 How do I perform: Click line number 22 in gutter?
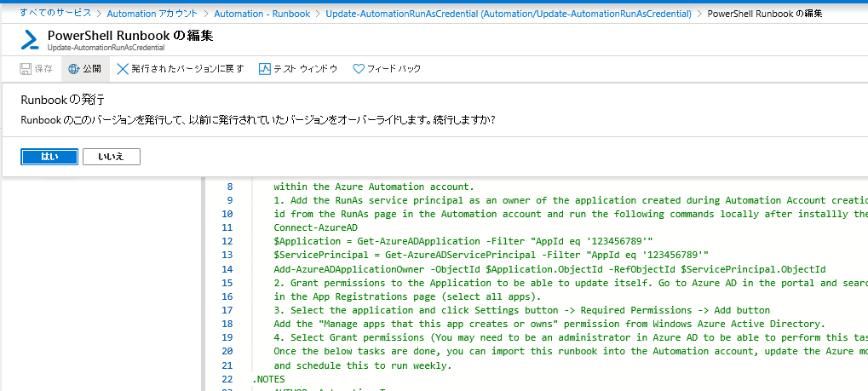227,379
